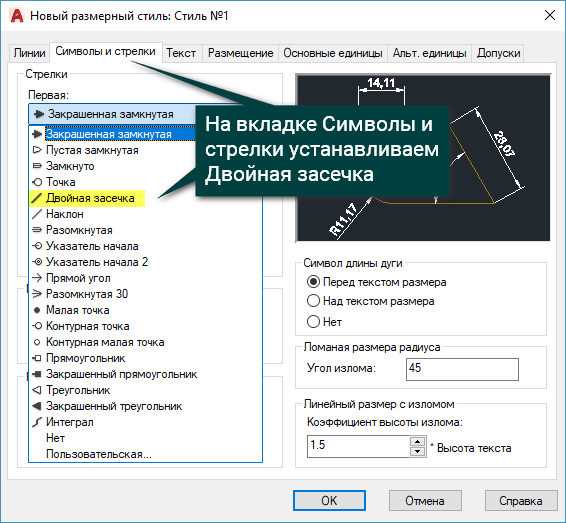
Task: Select 'Прямой угол' list entry text
Action: [x=78, y=278]
